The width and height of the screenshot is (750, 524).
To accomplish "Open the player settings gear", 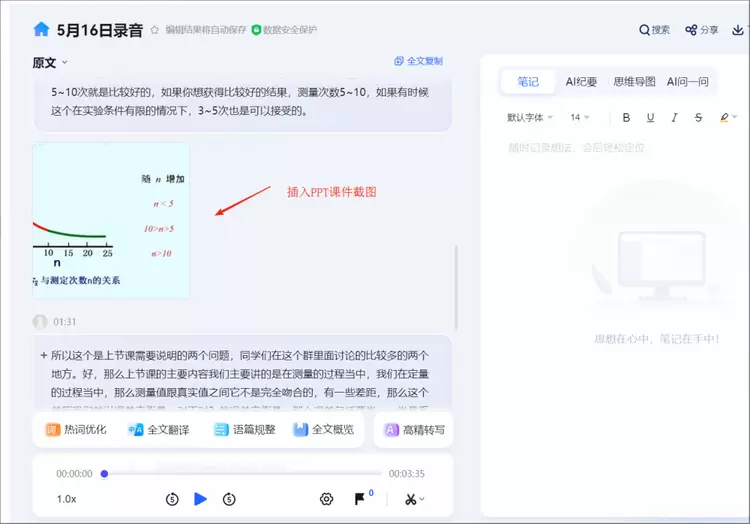I will point(326,499).
